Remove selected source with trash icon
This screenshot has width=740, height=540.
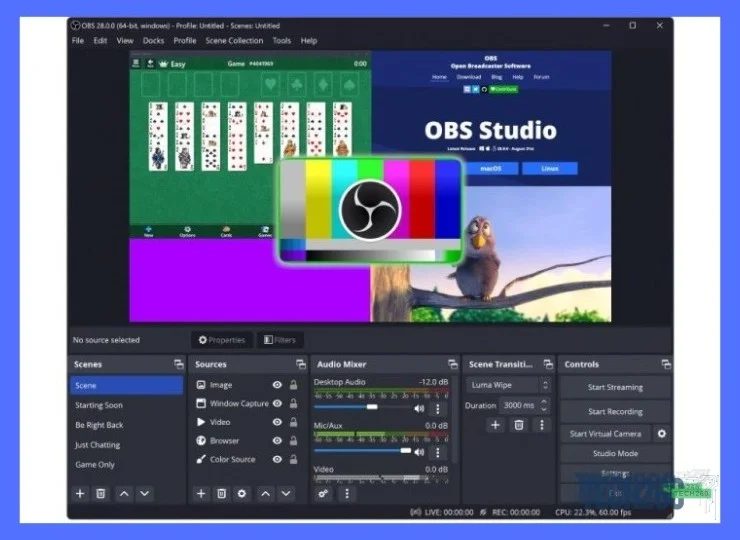point(221,494)
